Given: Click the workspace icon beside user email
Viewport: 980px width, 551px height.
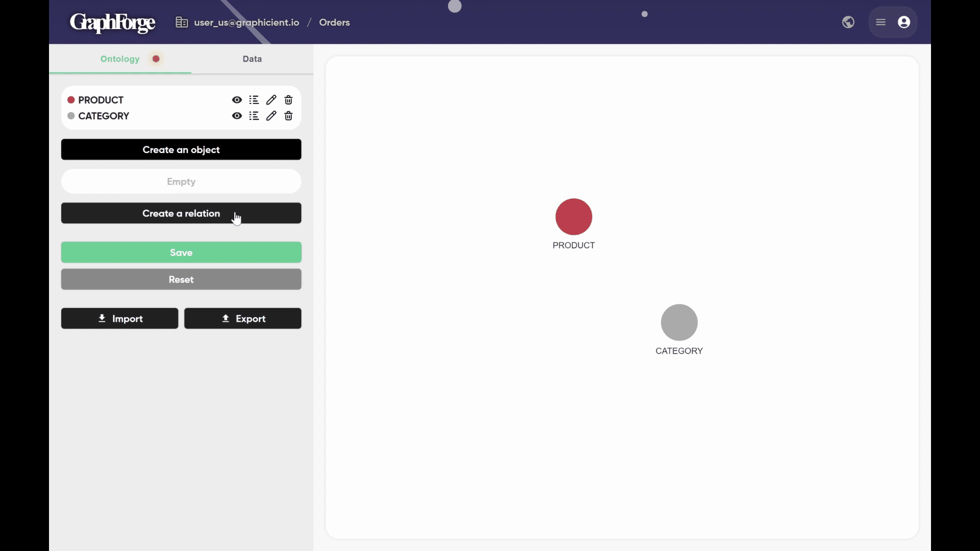Looking at the screenshot, I should [x=182, y=22].
